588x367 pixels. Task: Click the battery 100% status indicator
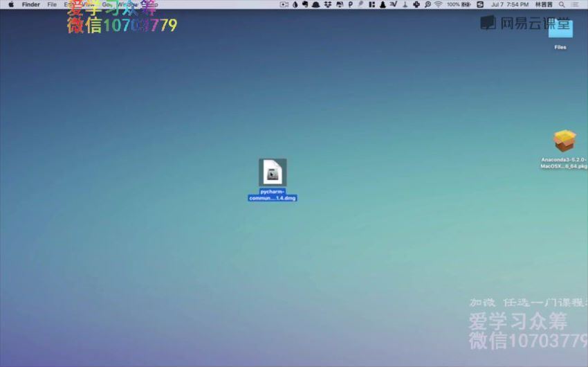pos(459,5)
